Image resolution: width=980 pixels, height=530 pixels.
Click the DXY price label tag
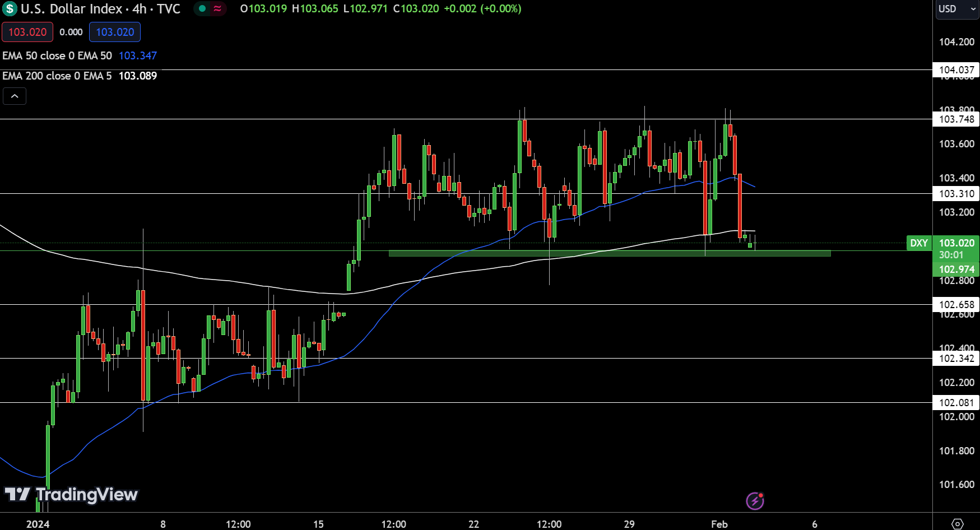point(919,243)
